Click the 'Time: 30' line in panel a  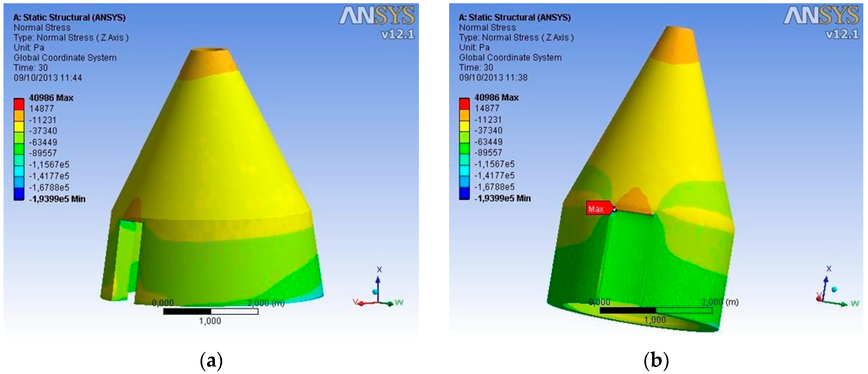(x=30, y=68)
